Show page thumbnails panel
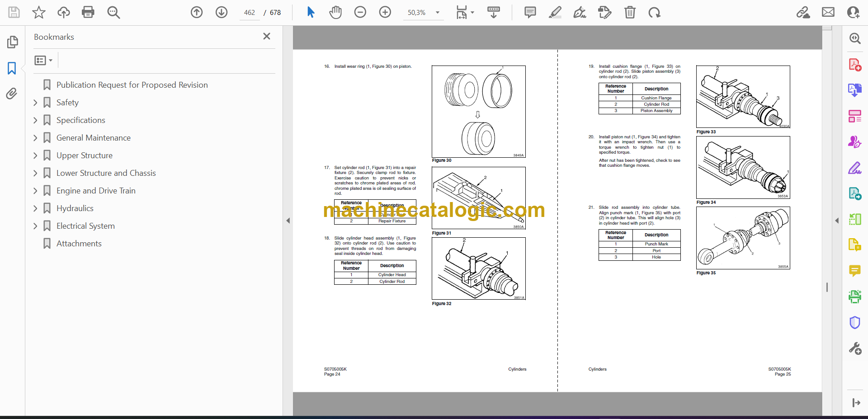868x419 pixels. point(12,42)
